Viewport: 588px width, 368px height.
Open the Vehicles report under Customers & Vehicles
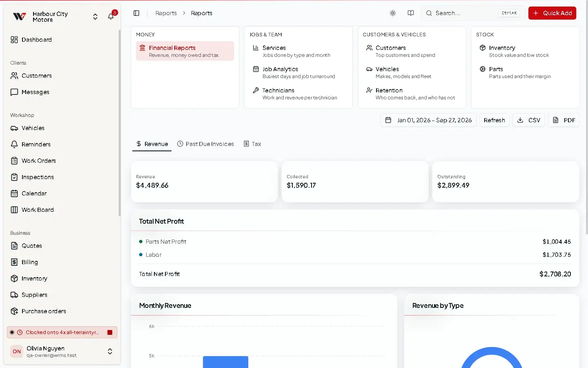point(412,72)
